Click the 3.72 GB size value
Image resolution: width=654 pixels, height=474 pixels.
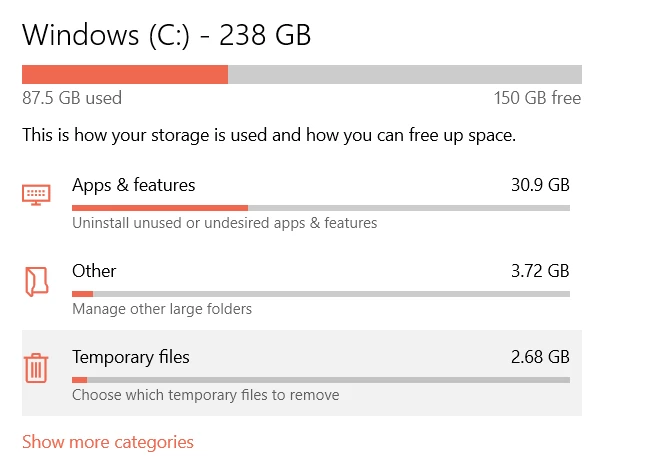click(538, 271)
